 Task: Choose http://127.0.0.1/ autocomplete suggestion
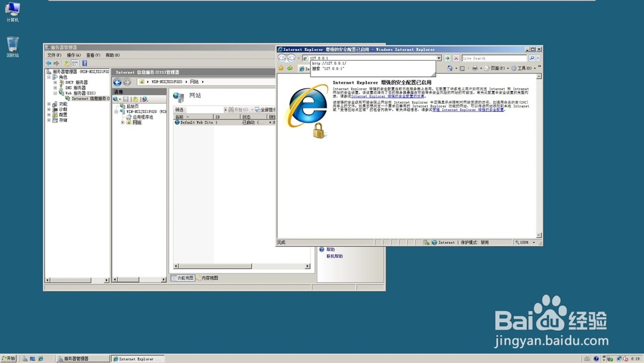(x=329, y=64)
